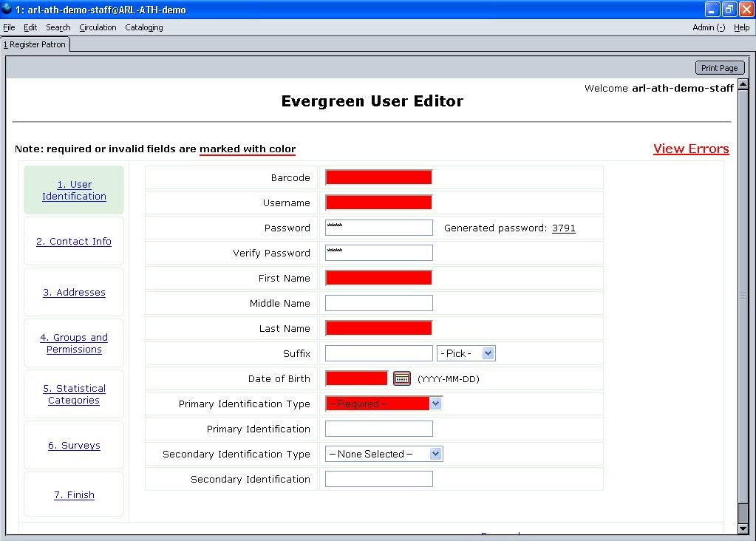
Task: Jump to 3. Addresses section
Action: pos(74,293)
